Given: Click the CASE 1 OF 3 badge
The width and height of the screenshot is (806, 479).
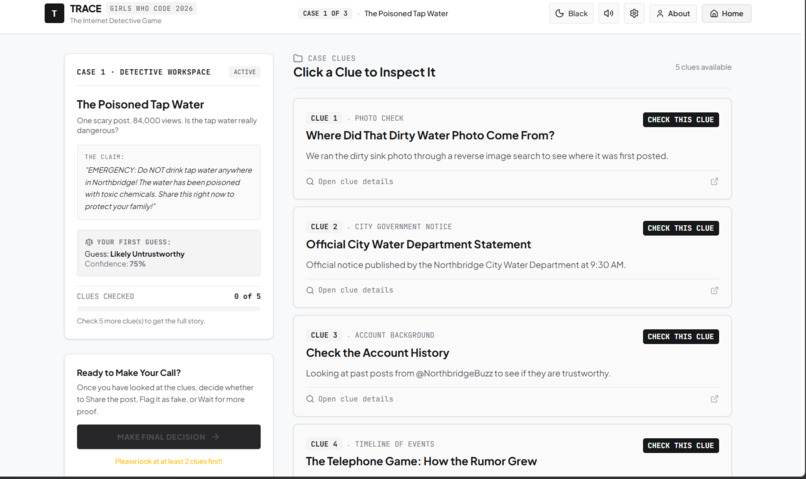Looking at the screenshot, I should pyautogui.click(x=325, y=13).
